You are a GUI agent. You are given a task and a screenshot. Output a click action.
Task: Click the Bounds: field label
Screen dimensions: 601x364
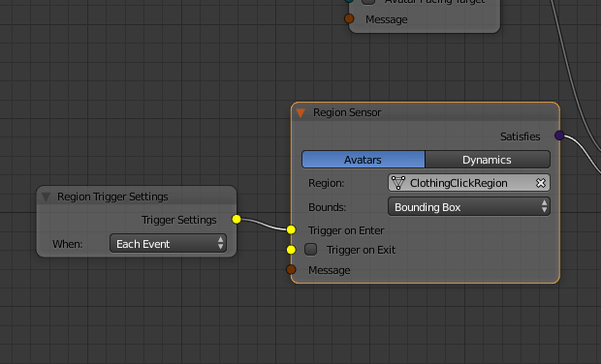tap(328, 207)
